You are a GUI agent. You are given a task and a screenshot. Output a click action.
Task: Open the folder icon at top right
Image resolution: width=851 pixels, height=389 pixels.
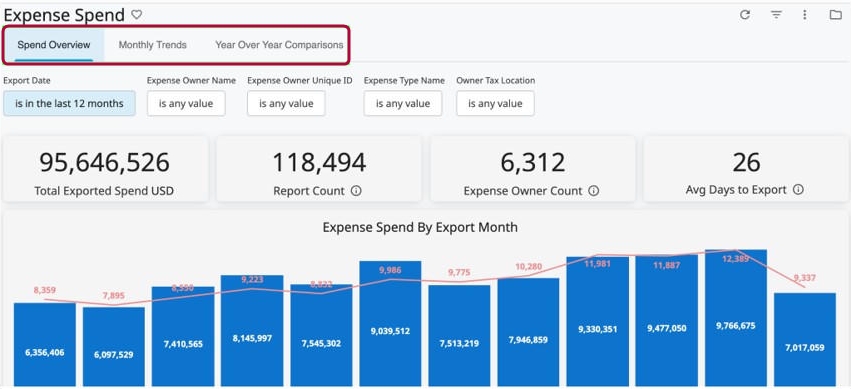[x=836, y=15]
